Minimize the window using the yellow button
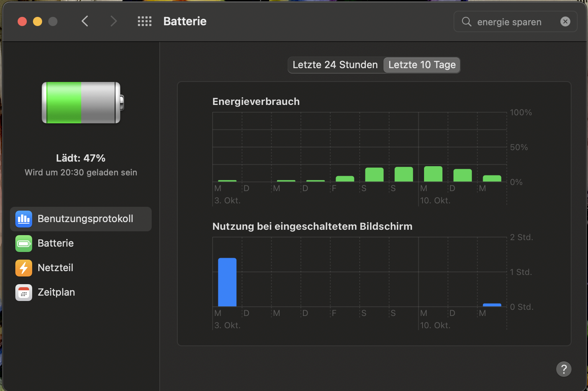Viewport: 588px width, 391px height. 38,21
